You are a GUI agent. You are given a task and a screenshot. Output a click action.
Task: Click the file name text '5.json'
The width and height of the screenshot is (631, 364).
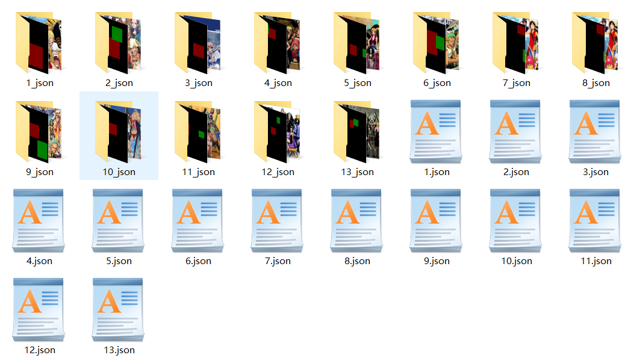[x=119, y=261]
